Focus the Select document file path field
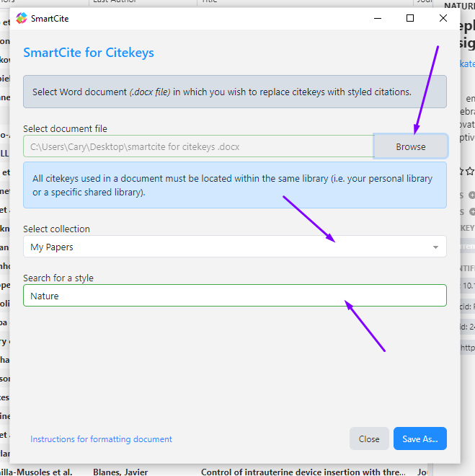Viewport: 475px width, 476px height. pyautogui.click(x=199, y=146)
